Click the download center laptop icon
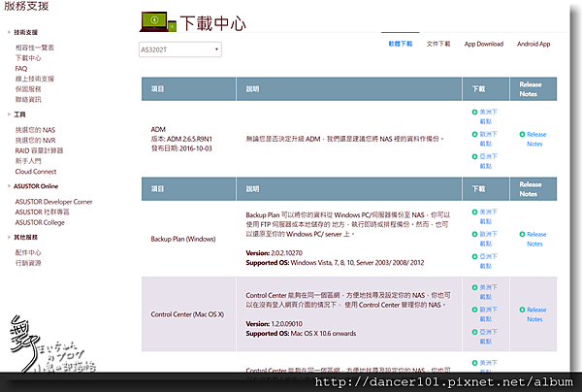Image resolution: width=582 pixels, height=392 pixels. 157,22
